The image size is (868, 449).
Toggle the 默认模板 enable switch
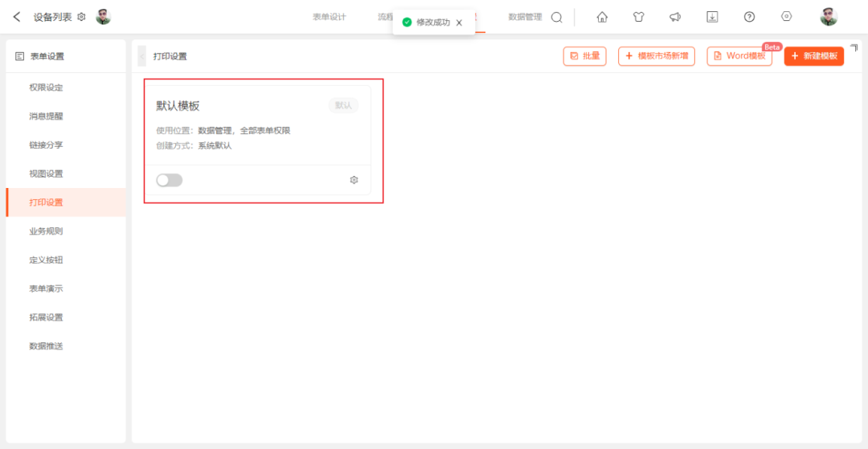pyautogui.click(x=169, y=180)
